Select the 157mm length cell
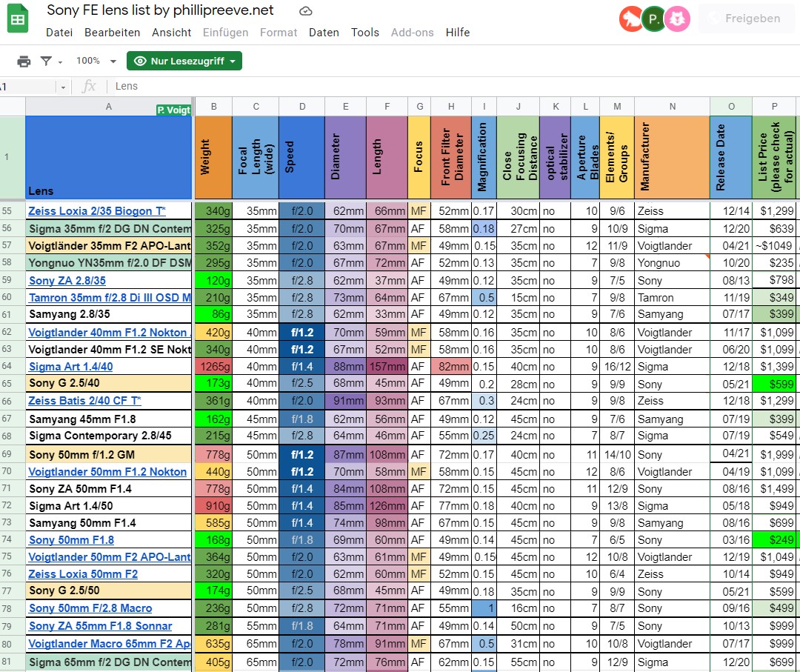Image resolution: width=800 pixels, height=672 pixels. click(387, 366)
